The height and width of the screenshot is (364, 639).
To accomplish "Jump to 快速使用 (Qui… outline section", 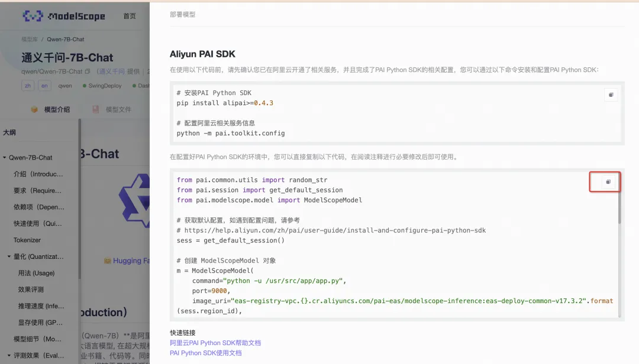I will click(x=37, y=223).
